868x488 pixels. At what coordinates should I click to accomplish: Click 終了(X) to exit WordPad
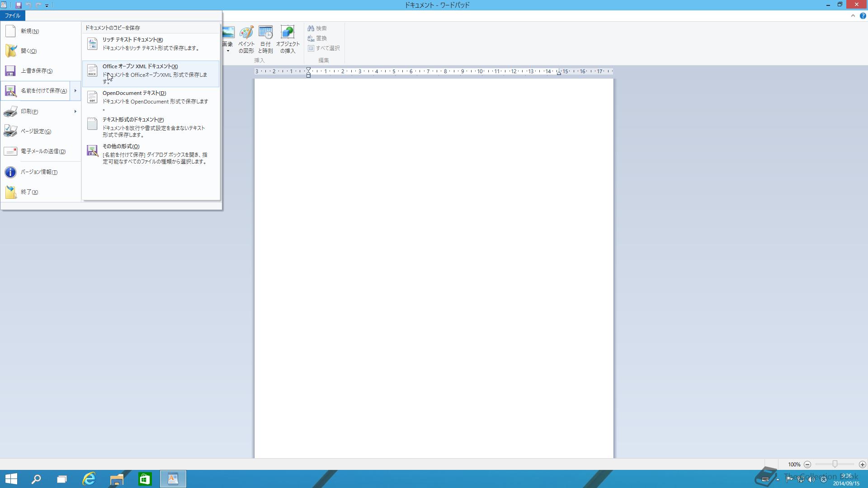[x=41, y=192]
